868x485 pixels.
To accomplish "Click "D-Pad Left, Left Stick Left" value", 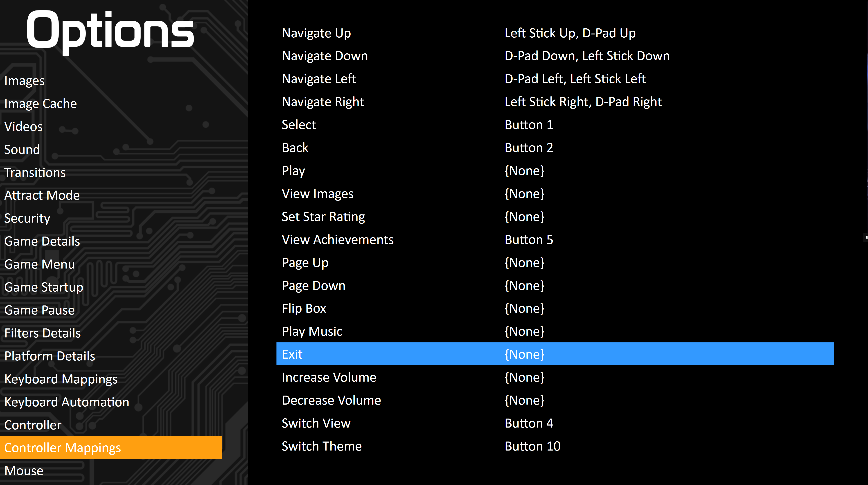I will [575, 79].
